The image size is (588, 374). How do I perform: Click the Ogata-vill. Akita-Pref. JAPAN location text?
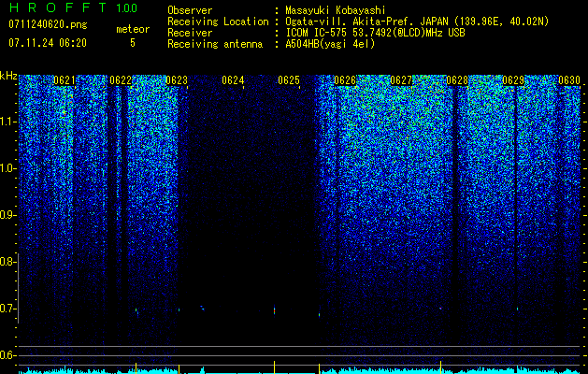pos(417,22)
